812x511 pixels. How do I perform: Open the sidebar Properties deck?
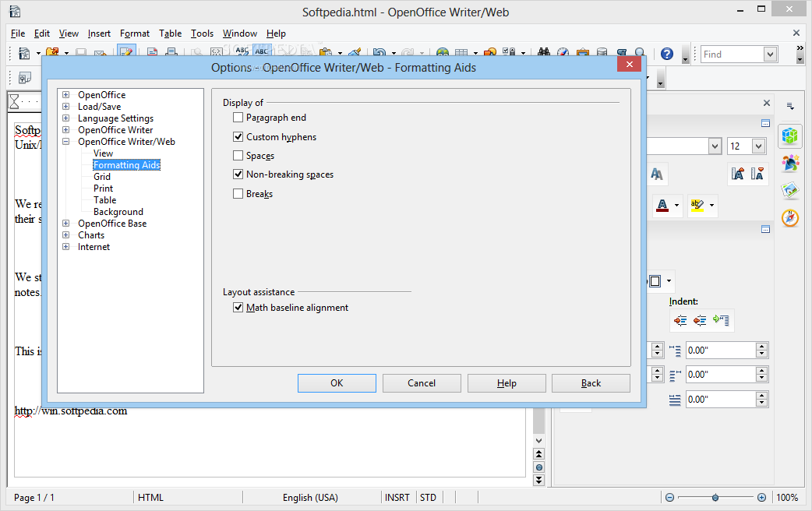point(789,136)
